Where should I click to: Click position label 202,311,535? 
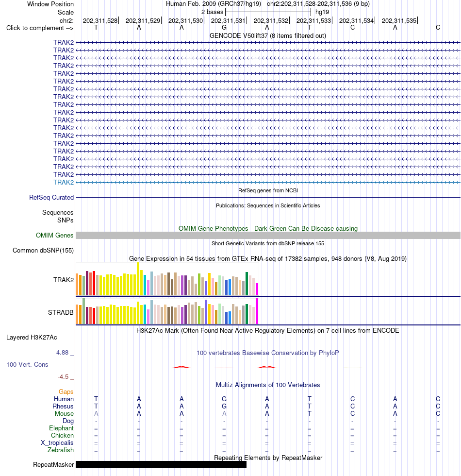coord(399,20)
